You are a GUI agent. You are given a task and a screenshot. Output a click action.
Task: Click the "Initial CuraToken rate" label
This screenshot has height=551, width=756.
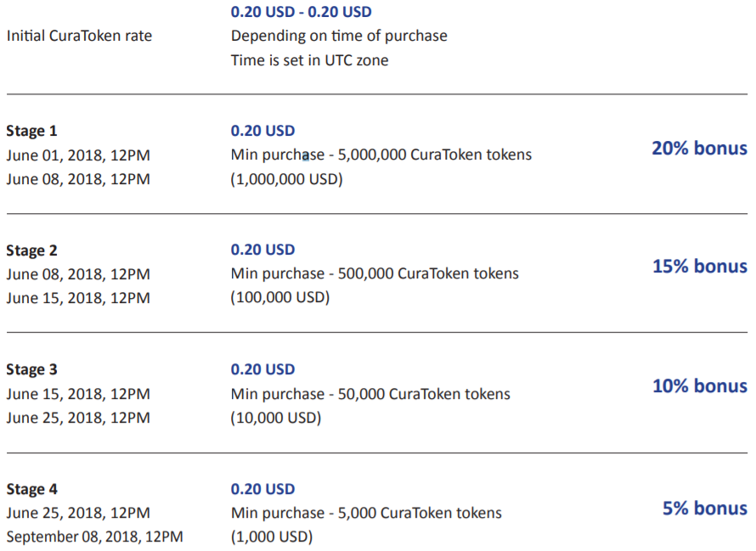point(79,37)
